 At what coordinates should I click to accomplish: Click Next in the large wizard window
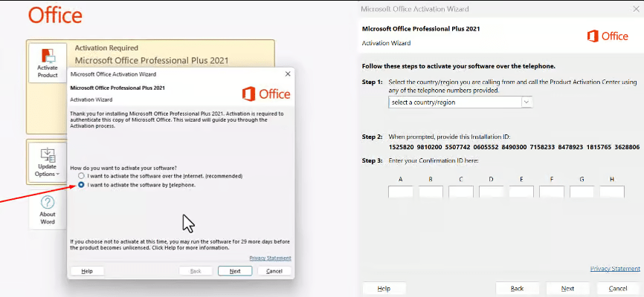tap(567, 288)
